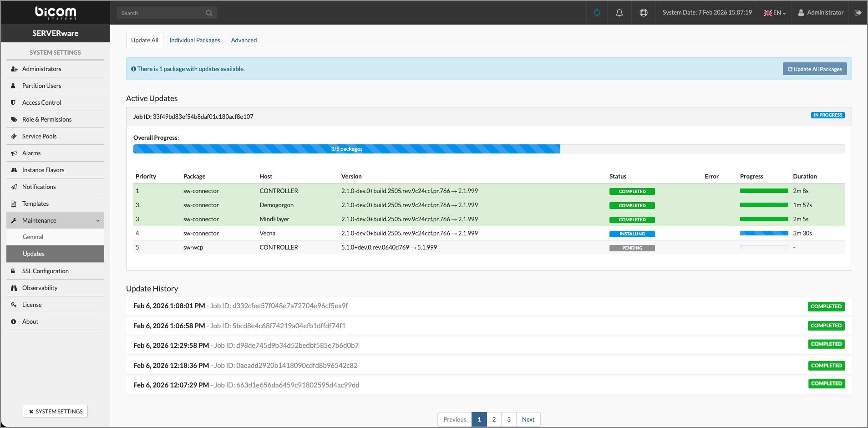Select page 1 in pagination
868x428 pixels.
pos(479,419)
